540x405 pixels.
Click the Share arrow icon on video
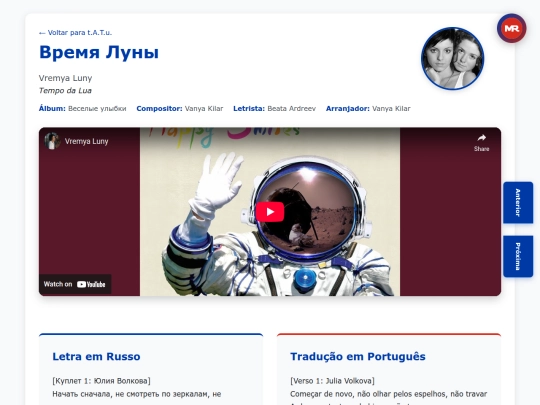[481, 138]
